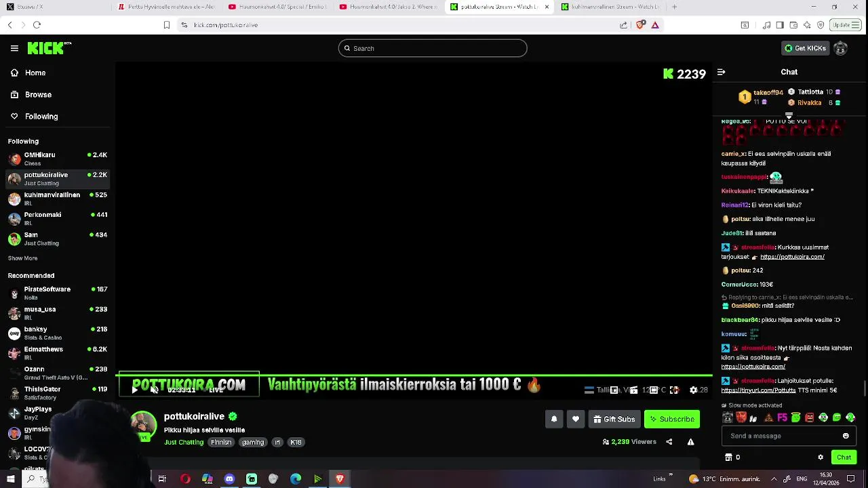Image resolution: width=868 pixels, height=488 pixels.
Task: Open Ozann recommended channel
Action: (58, 373)
